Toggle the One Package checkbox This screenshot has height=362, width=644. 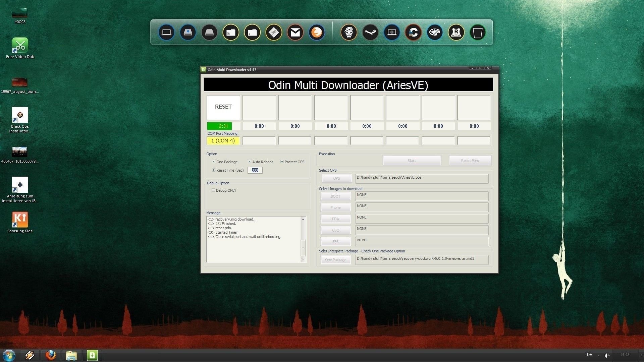pyautogui.click(x=213, y=162)
